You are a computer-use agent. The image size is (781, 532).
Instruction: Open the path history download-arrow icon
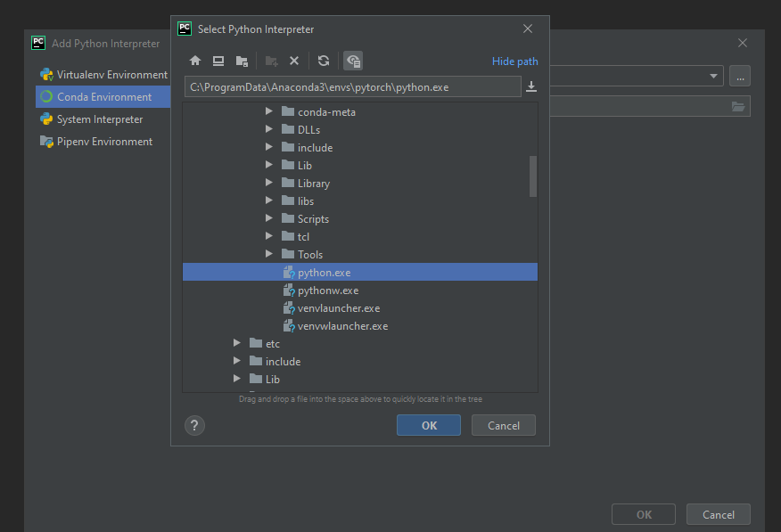(x=531, y=86)
